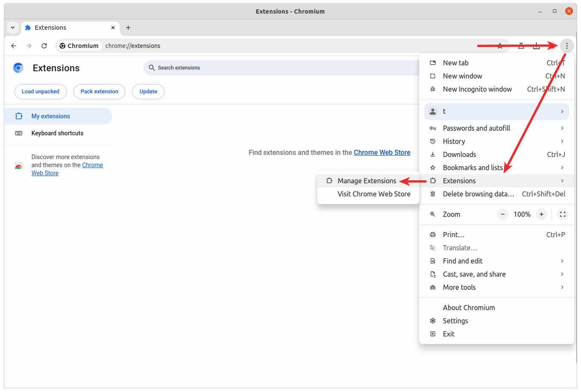This screenshot has width=581, height=392.
Task: Open the tab search dropdown arrow
Action: click(13, 28)
